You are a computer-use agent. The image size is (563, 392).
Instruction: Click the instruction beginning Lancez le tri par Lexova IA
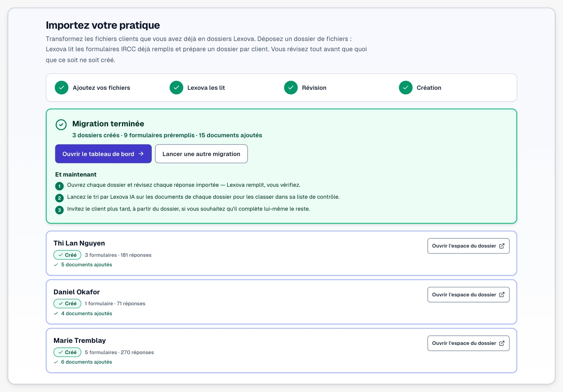pos(203,197)
